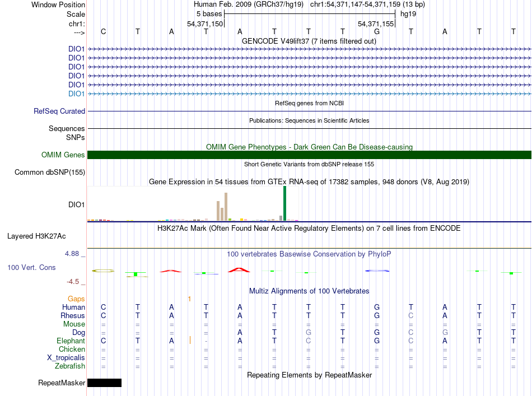The image size is (532, 396).
Task: Select the 'Chicken' alignment row label
Action: tap(72, 349)
